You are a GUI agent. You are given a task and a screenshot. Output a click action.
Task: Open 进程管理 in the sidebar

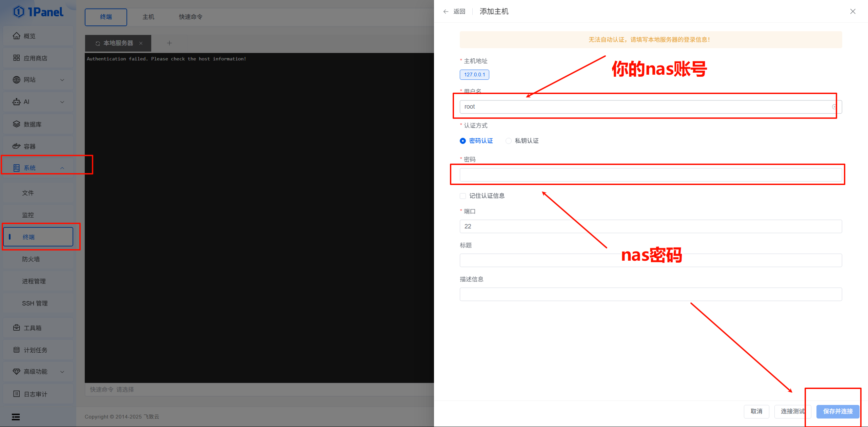coord(38,281)
